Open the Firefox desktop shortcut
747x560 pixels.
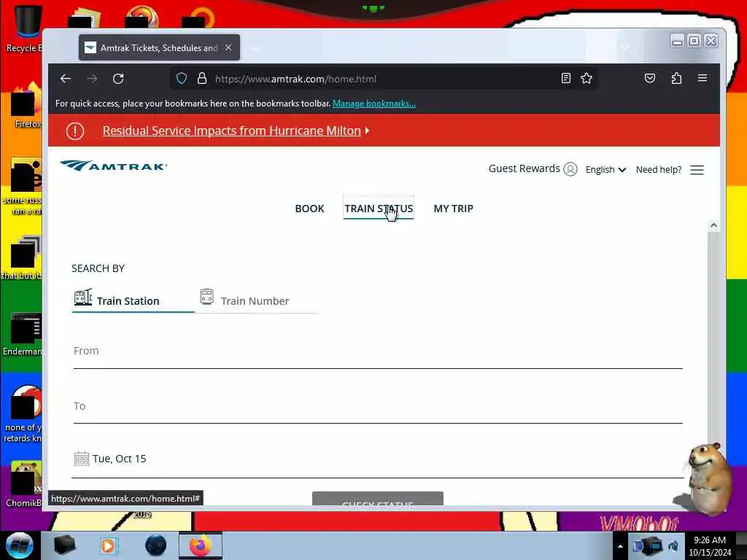26,105
